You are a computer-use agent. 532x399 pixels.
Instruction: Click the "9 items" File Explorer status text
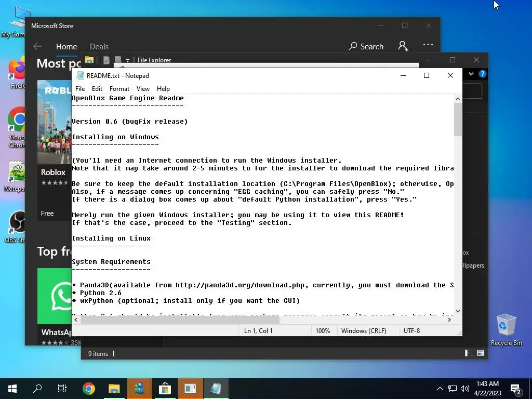point(98,353)
